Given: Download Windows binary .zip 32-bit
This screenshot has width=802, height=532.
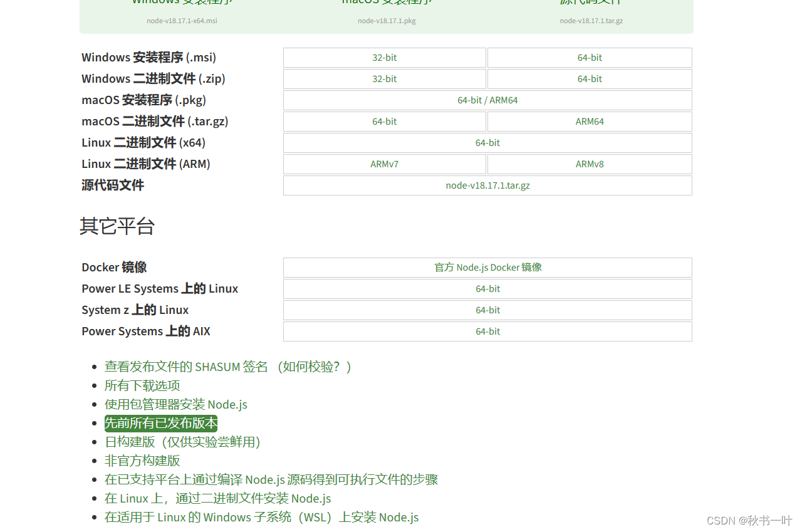Looking at the screenshot, I should [385, 79].
